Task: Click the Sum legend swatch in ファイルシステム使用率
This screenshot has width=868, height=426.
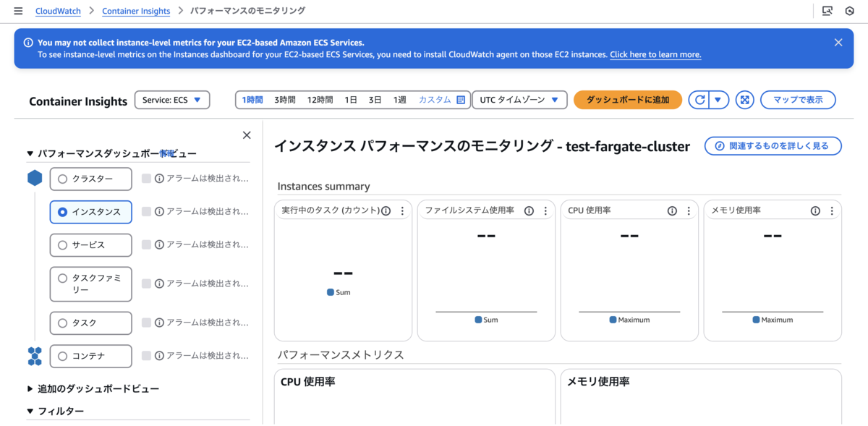Action: coord(478,320)
